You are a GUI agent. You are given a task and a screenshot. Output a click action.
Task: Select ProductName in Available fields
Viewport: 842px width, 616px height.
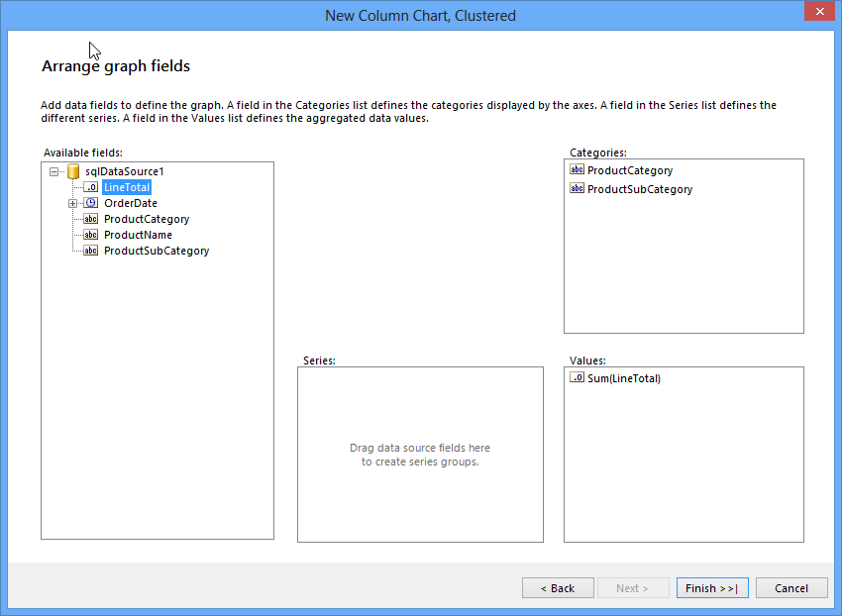coord(138,235)
